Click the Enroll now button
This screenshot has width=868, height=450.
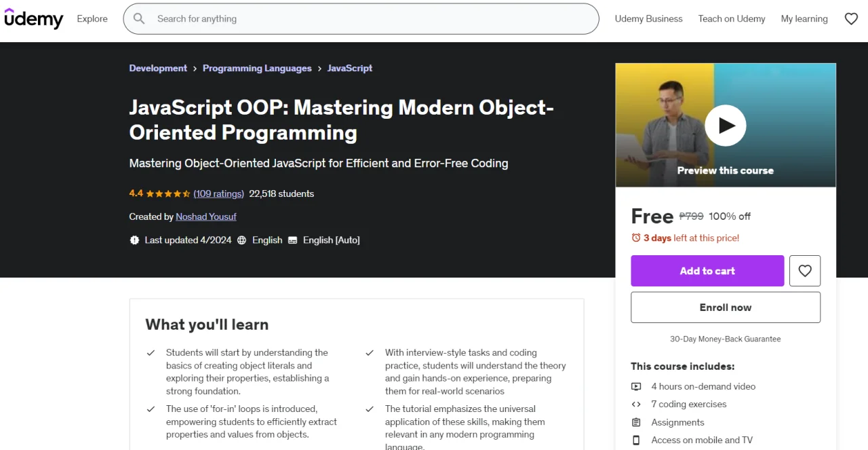click(x=726, y=307)
